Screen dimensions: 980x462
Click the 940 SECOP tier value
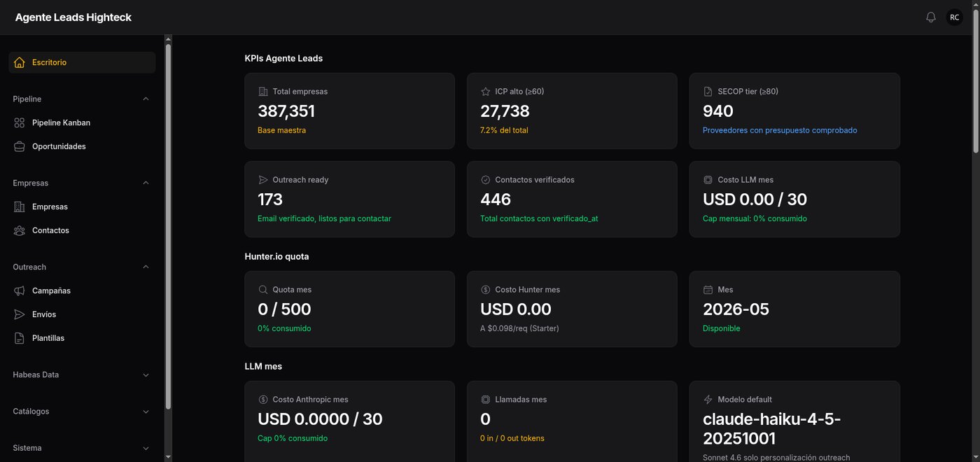(718, 111)
